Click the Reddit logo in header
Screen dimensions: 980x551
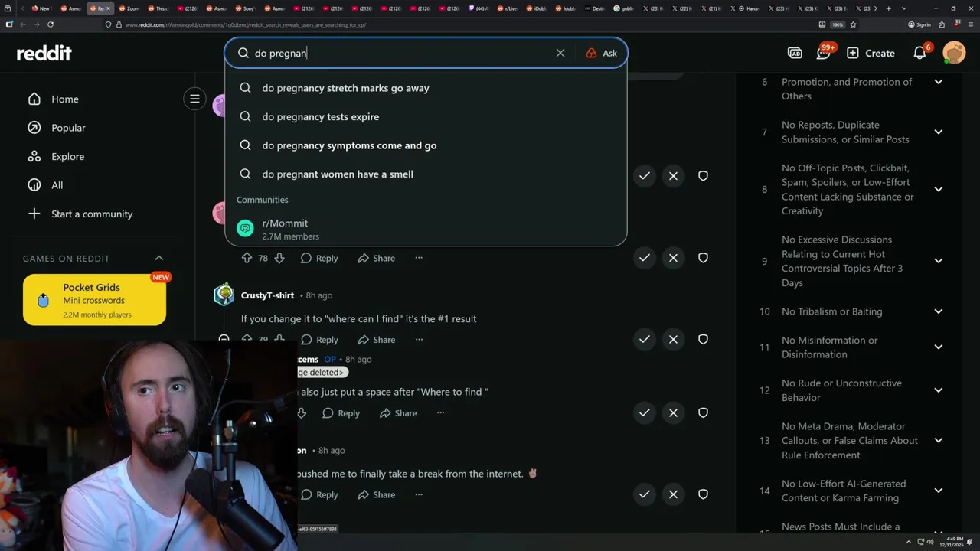pyautogui.click(x=44, y=53)
